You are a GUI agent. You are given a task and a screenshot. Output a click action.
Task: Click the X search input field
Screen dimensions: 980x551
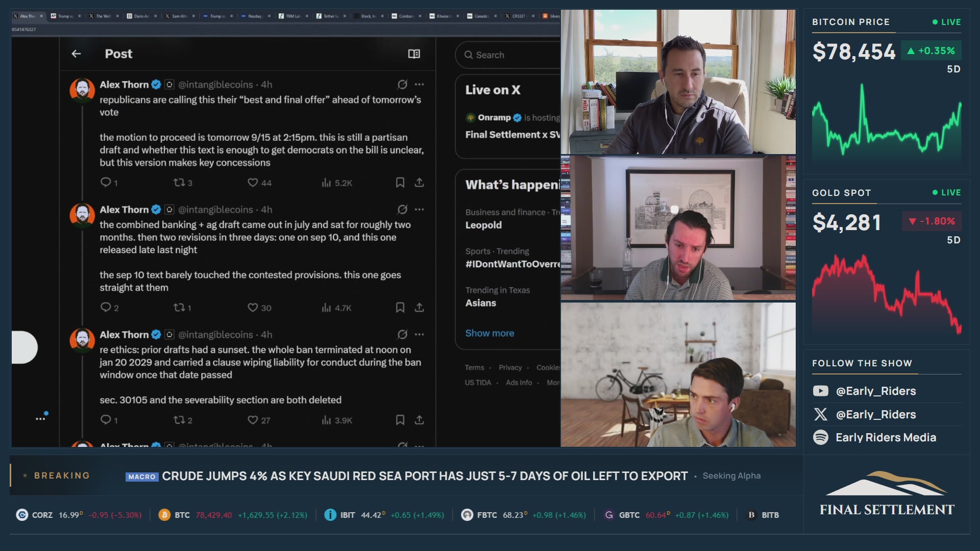tap(508, 55)
